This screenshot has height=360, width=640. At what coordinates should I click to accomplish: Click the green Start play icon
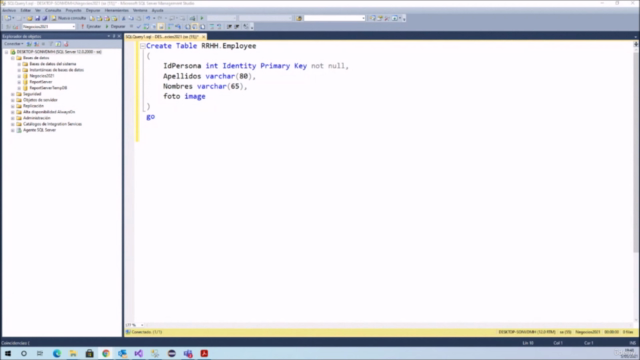(202, 18)
